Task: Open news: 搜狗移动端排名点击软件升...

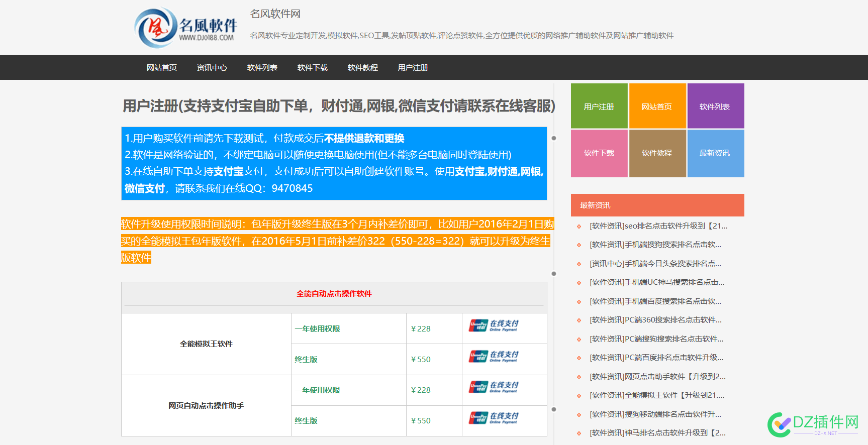Action: click(x=655, y=414)
